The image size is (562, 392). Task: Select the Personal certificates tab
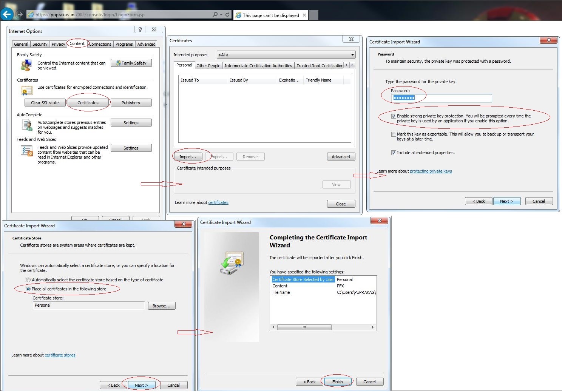tap(184, 65)
